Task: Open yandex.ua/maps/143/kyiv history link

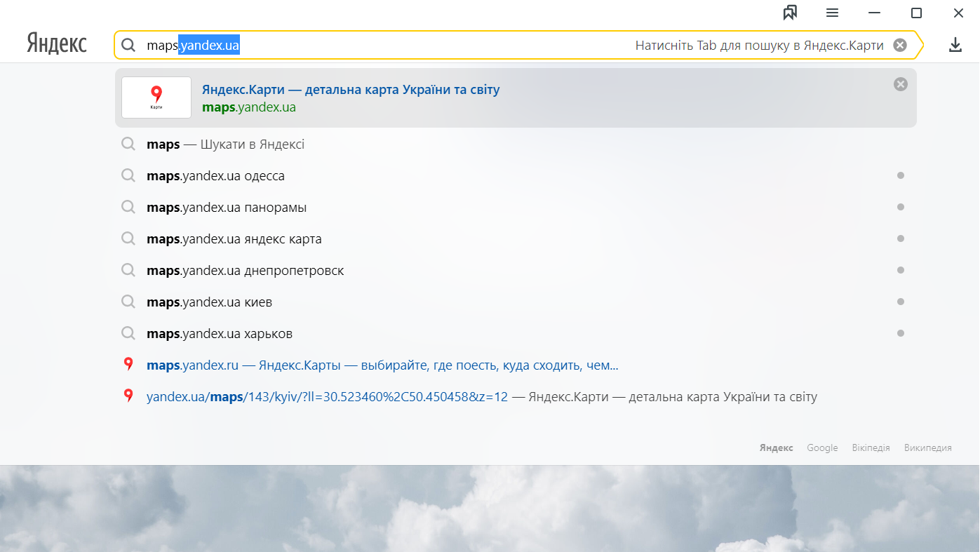Action: [482, 397]
